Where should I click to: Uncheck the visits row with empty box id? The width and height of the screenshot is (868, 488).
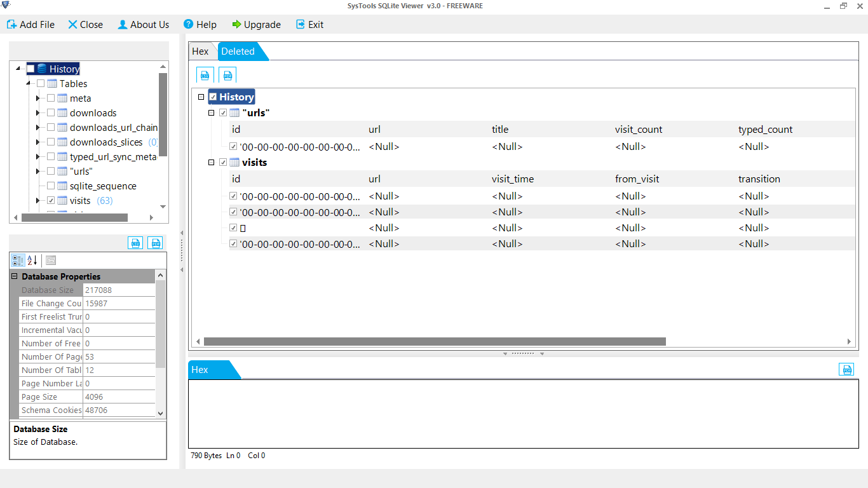233,227
